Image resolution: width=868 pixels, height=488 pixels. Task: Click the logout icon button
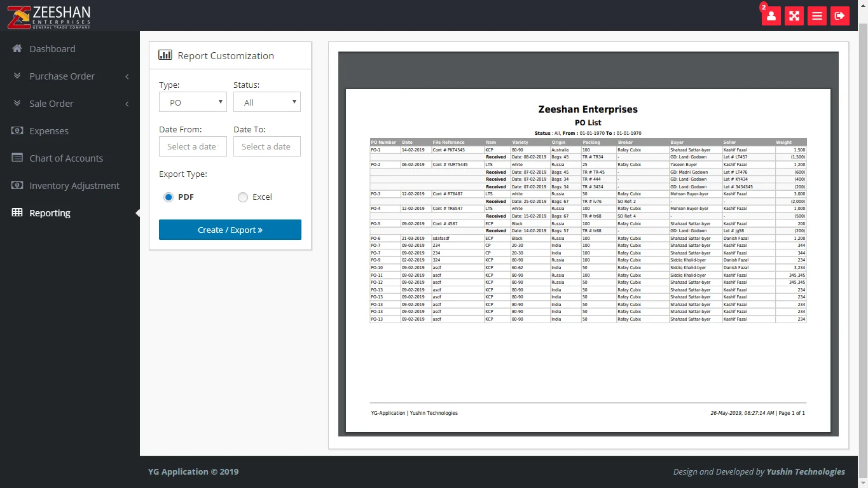[839, 16]
